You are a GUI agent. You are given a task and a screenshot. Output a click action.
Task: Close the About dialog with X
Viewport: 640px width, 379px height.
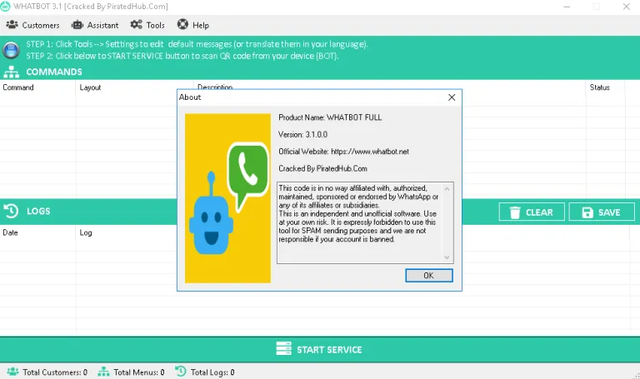click(x=451, y=98)
